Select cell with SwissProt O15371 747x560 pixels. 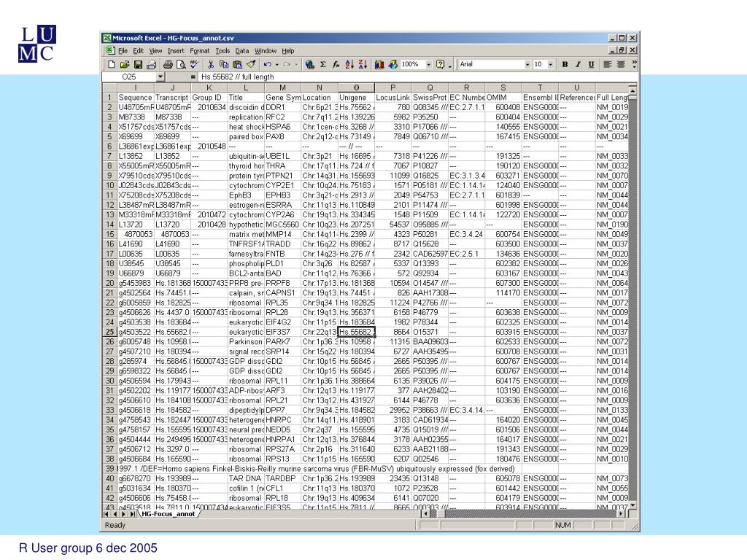[430, 332]
